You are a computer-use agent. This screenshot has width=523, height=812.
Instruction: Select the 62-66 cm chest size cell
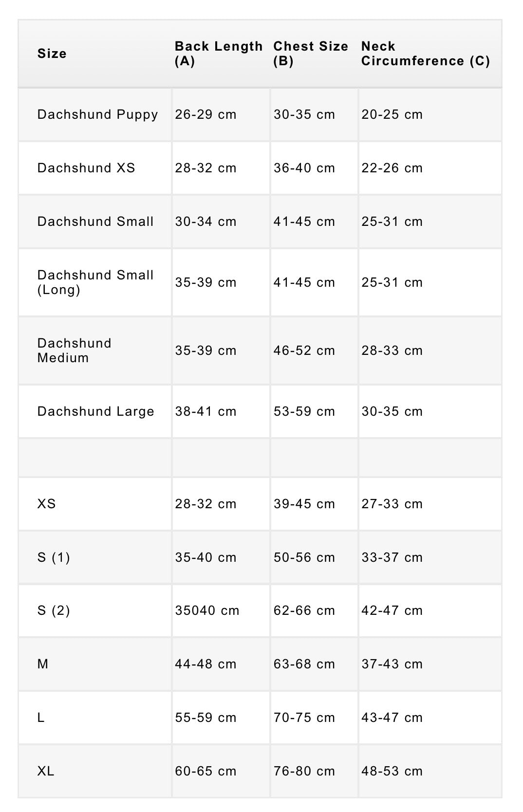pyautogui.click(x=304, y=610)
